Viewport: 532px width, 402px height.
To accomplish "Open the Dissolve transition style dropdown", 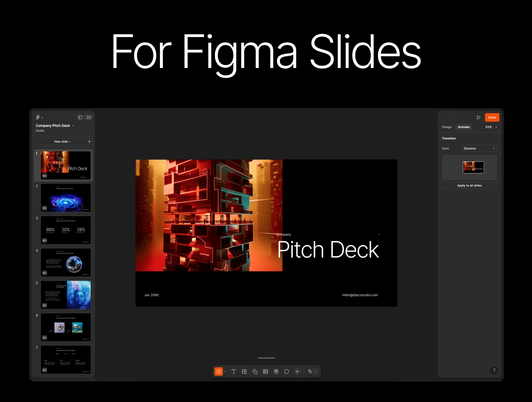I will click(479, 148).
